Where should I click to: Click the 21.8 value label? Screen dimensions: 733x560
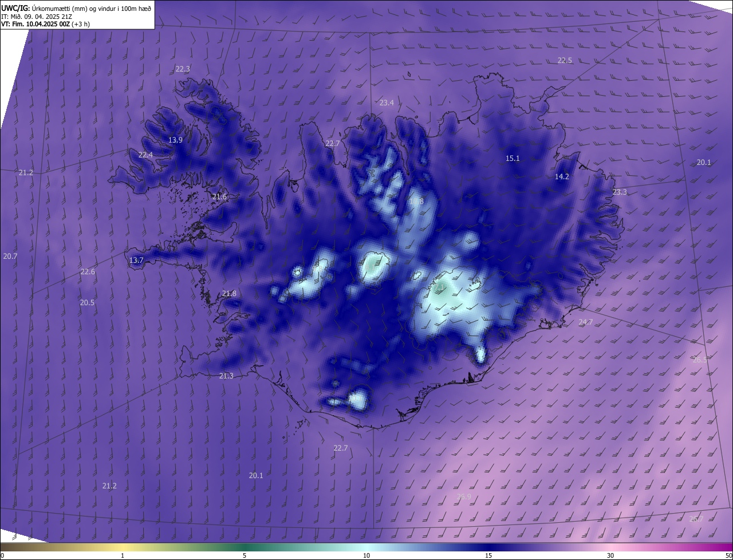(x=229, y=293)
